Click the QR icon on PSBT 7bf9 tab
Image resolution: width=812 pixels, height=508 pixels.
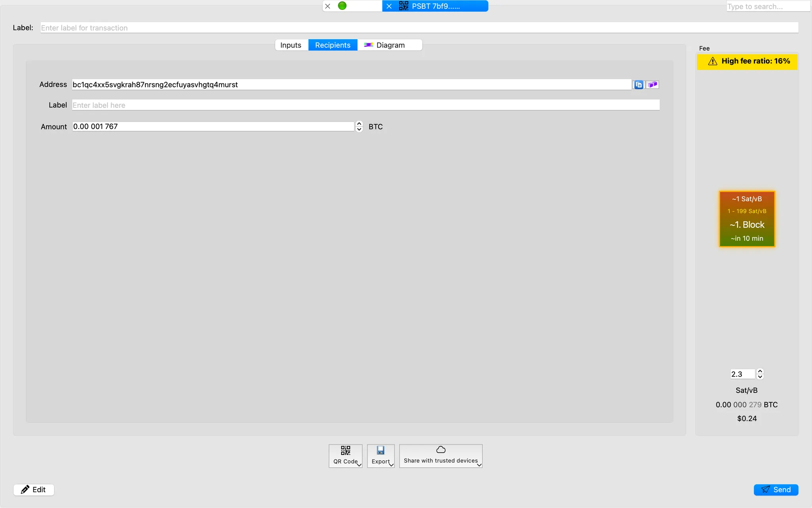(x=403, y=6)
